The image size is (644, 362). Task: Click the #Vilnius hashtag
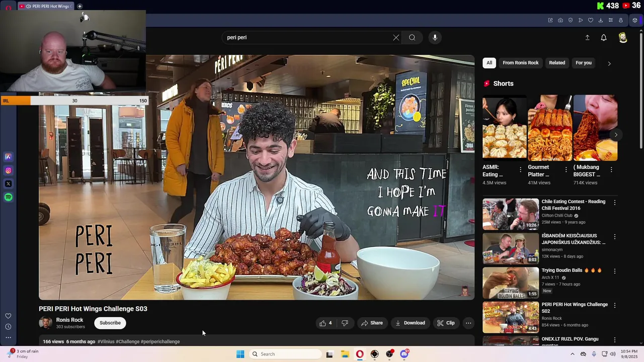click(x=106, y=341)
